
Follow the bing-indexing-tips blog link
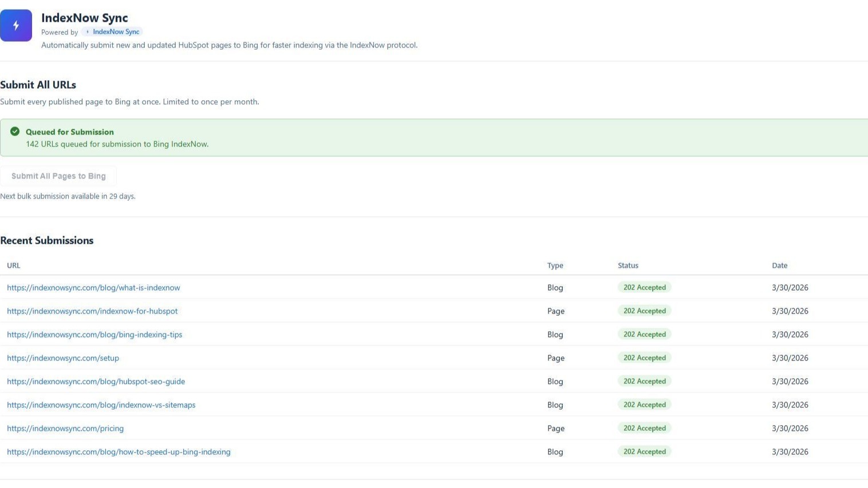(94, 335)
